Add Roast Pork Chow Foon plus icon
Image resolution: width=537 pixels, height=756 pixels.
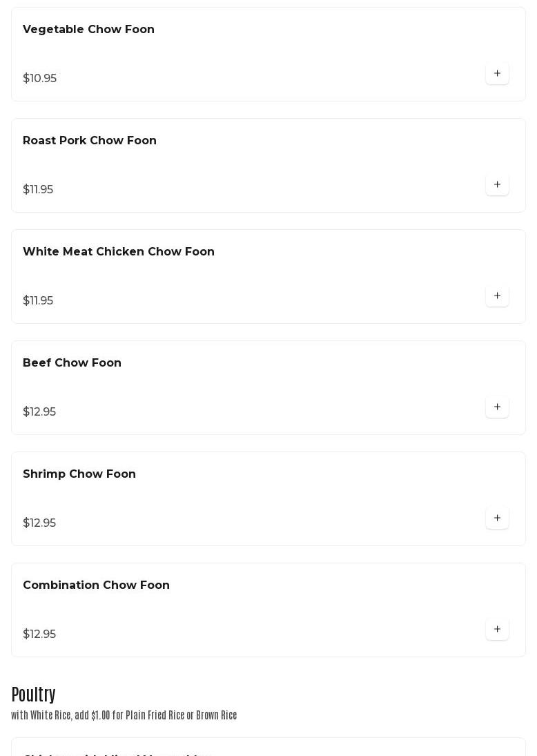tap(497, 184)
